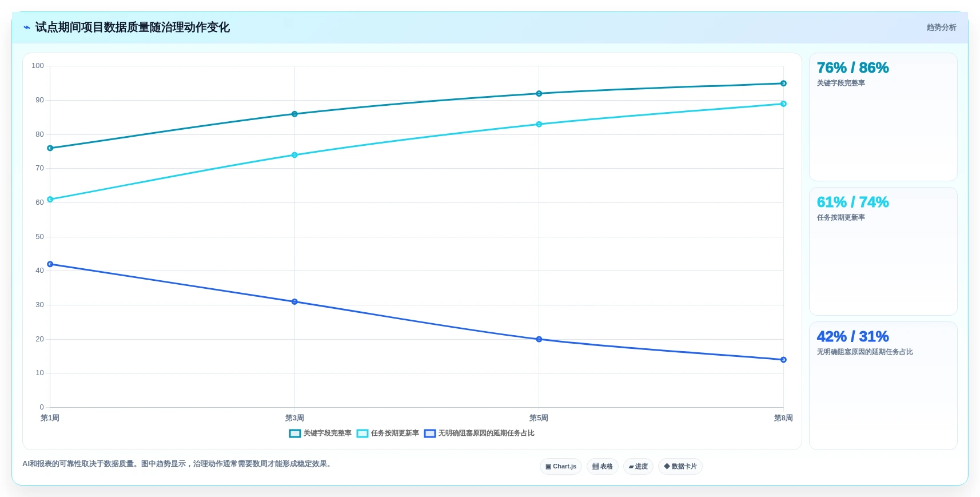Image resolution: width=980 pixels, height=497 pixels.
Task: Click 关键字段完整率 card caption
Action: (840, 84)
